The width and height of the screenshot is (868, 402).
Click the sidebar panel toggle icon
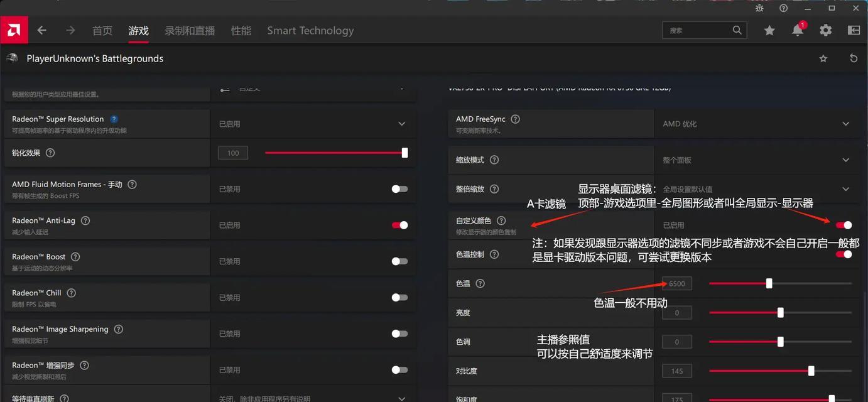pyautogui.click(x=854, y=30)
